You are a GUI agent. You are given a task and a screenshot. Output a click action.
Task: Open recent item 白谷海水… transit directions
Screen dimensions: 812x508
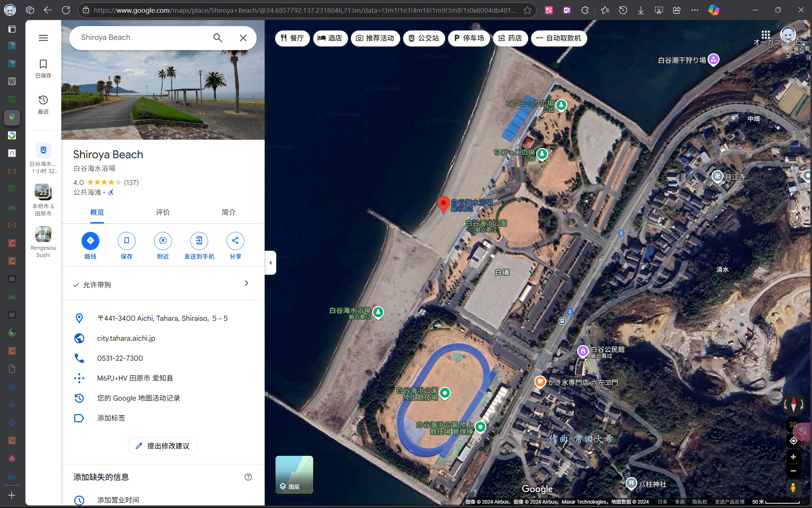(x=43, y=158)
